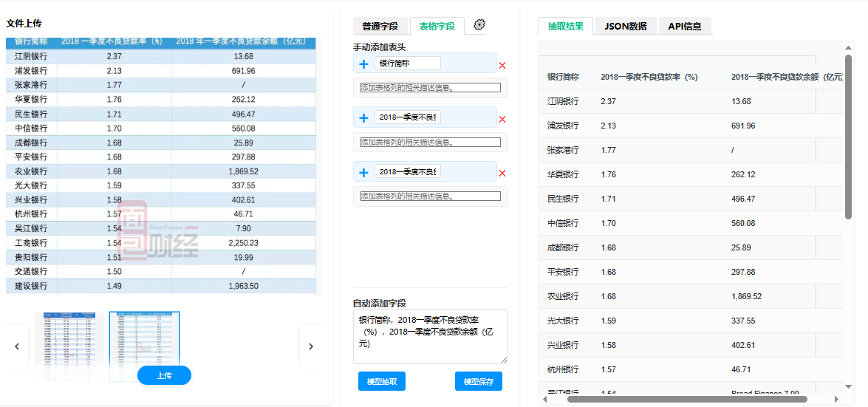Image resolution: width=868 pixels, height=407 pixels.
Task: Click the 民生银行 row in results
Action: [692, 199]
